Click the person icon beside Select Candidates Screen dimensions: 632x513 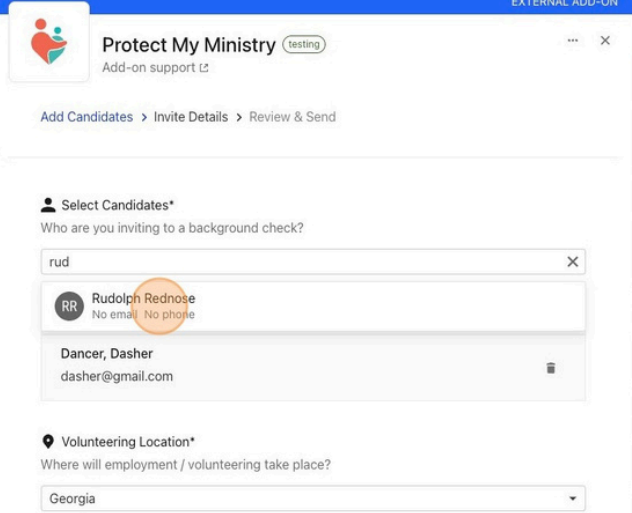click(48, 205)
